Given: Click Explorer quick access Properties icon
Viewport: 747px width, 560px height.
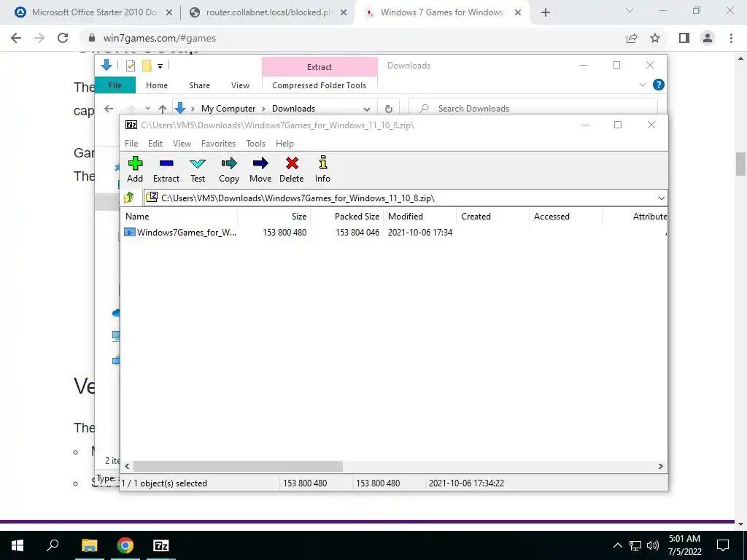Looking at the screenshot, I should point(131,66).
